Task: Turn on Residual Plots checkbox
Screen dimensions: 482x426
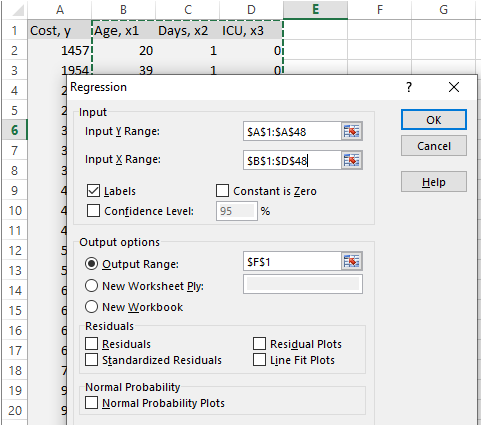Action: pyautogui.click(x=259, y=343)
